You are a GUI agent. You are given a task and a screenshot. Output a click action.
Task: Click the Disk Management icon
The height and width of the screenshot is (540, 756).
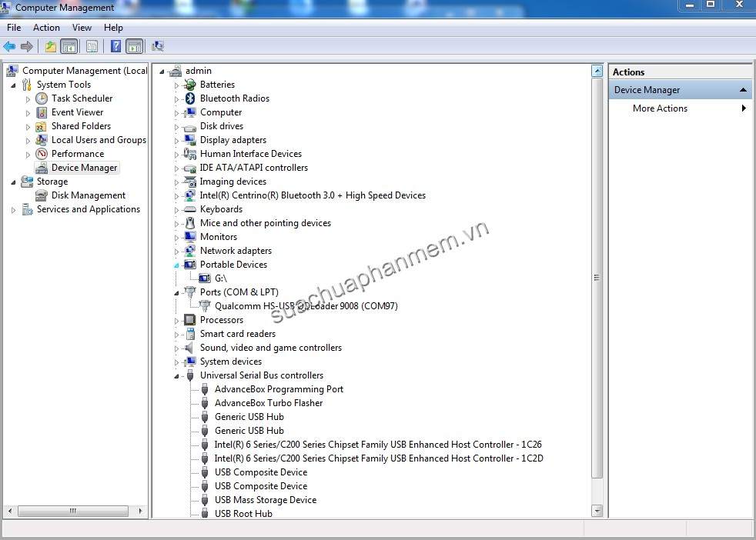tap(42, 195)
